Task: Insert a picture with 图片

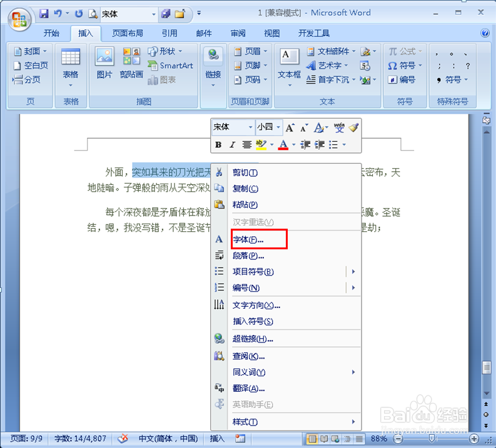Action: click(x=104, y=63)
